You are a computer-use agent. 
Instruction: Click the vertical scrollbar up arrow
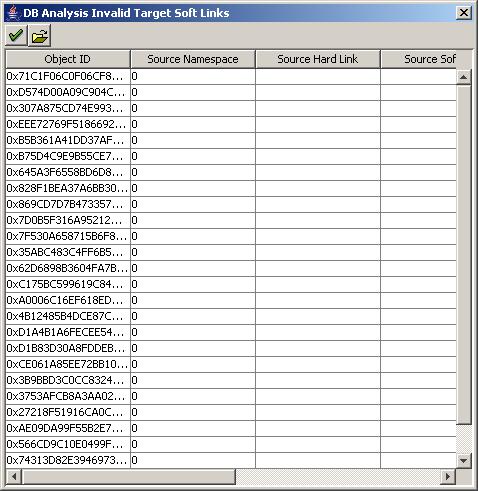464,77
